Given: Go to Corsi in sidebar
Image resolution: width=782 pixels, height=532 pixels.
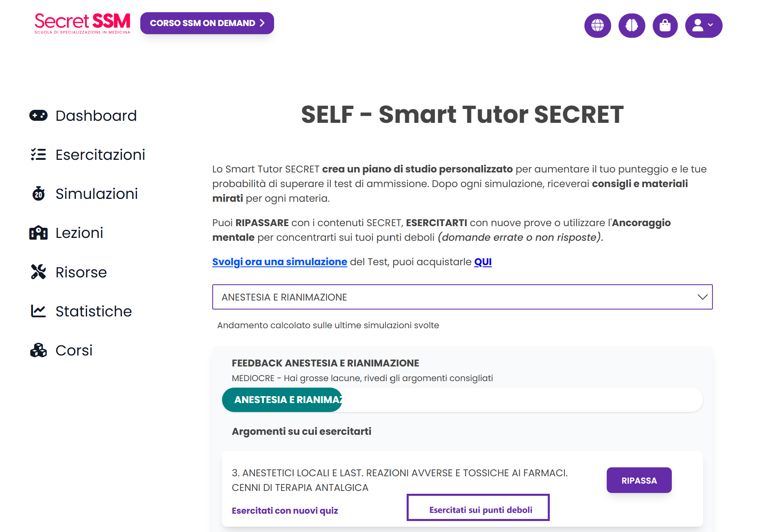Looking at the screenshot, I should point(74,350).
